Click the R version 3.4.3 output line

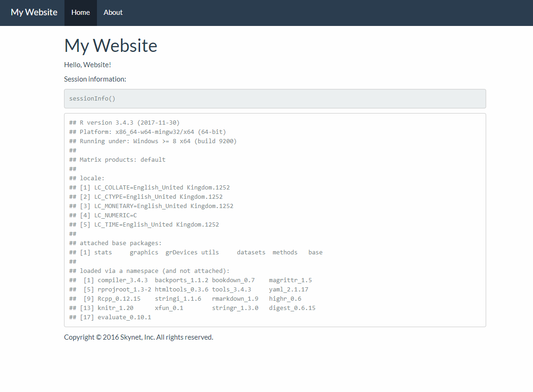click(126, 123)
